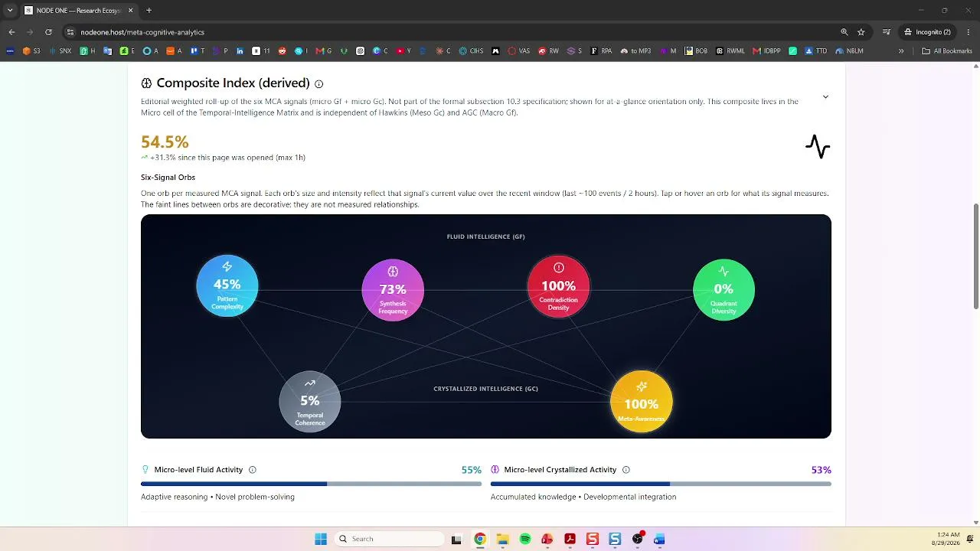The width and height of the screenshot is (980, 551).
Task: Open a new browser tab
Action: click(149, 11)
